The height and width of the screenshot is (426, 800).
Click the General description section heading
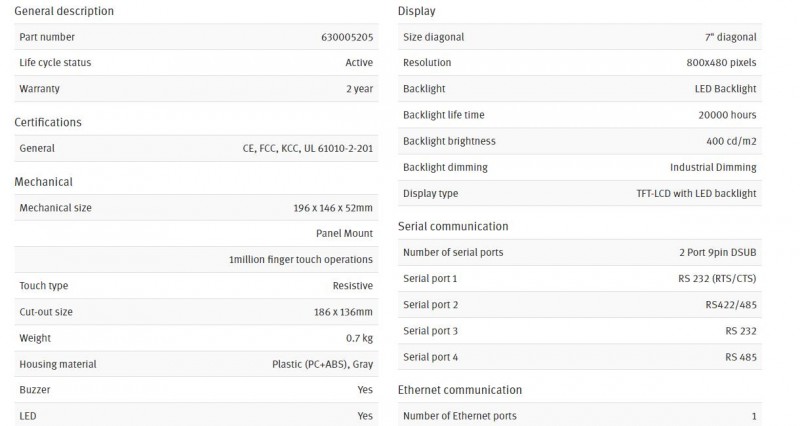[64, 11]
